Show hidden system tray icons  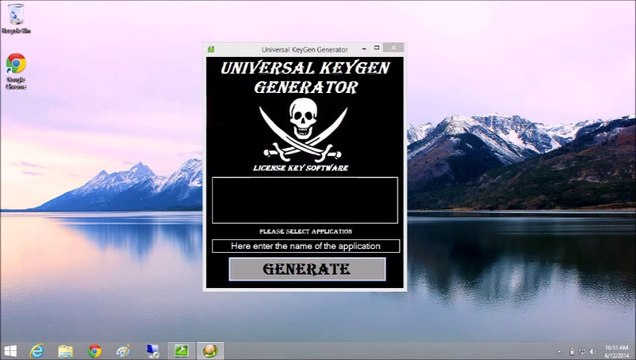(559, 352)
